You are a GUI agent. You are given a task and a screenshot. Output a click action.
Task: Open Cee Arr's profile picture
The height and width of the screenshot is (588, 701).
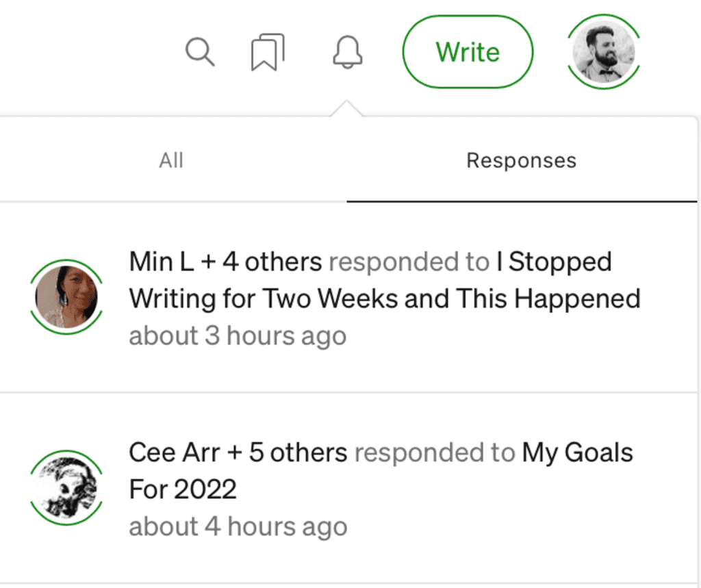(x=66, y=487)
